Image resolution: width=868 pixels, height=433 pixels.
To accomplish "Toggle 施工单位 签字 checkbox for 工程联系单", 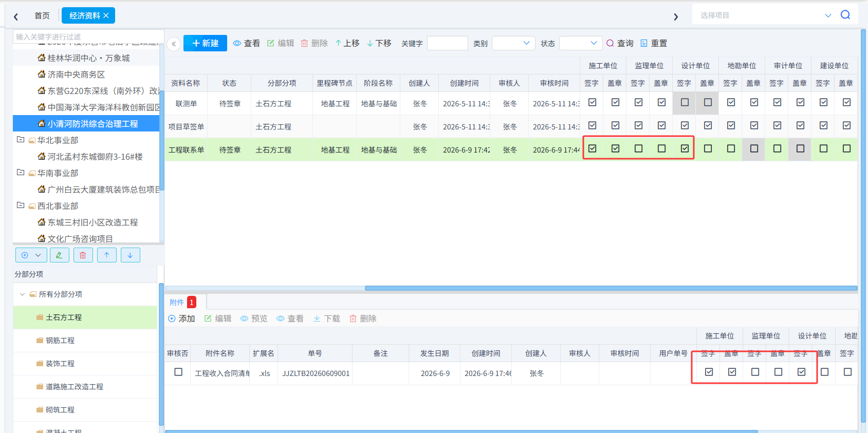I will click(x=593, y=149).
